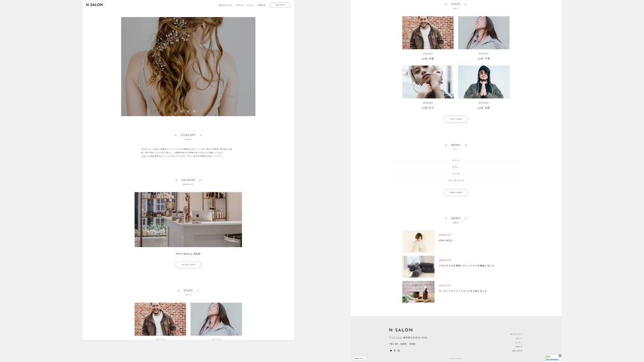Screen dimensions: 644x362
Task: Open 私たちについて in the header navigation
Action: click(225, 5)
